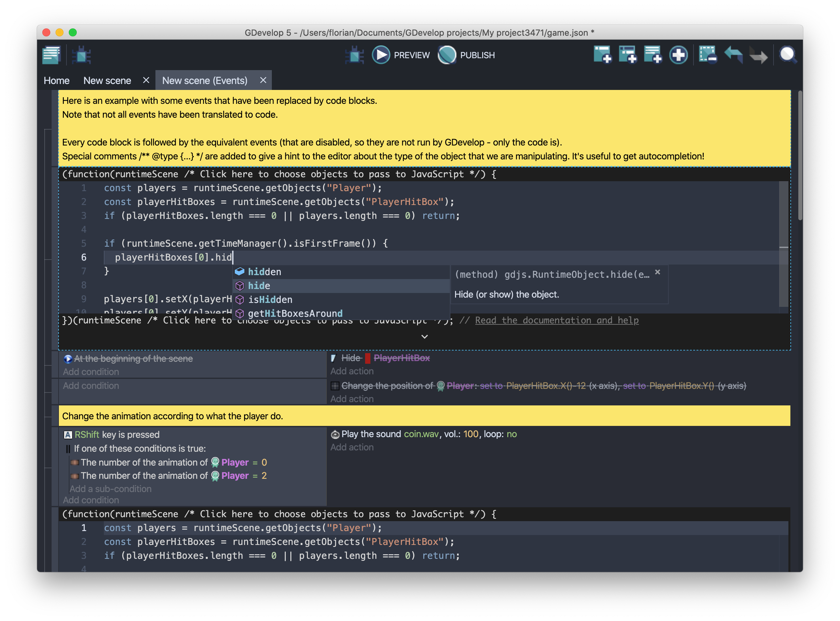Select the disabled Hide PlayerHitBox action
The image size is (840, 621).
point(380,358)
